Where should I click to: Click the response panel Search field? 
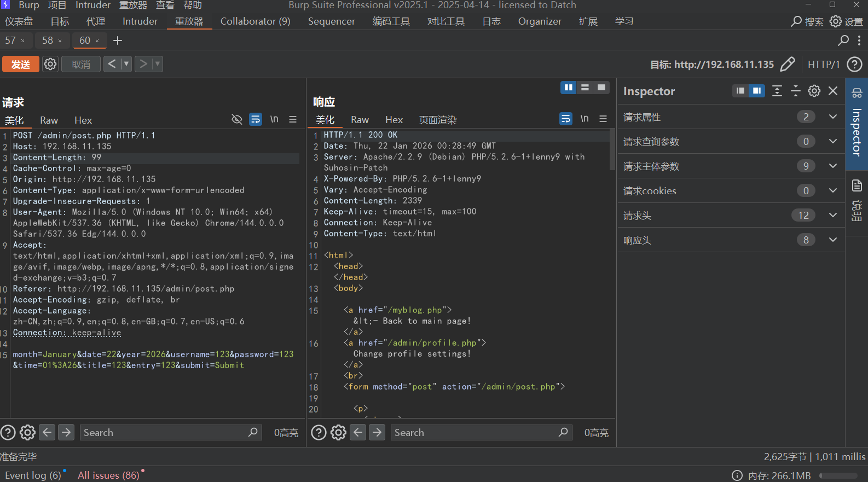tap(482, 432)
